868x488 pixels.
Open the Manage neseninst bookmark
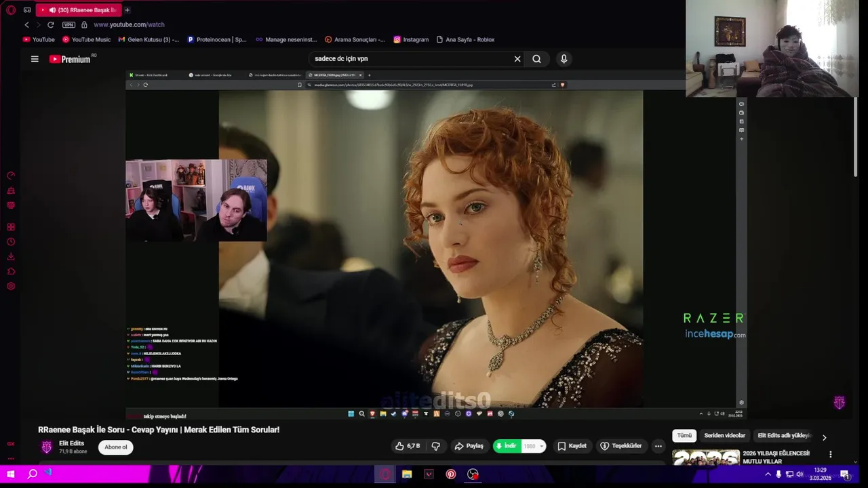(x=286, y=39)
